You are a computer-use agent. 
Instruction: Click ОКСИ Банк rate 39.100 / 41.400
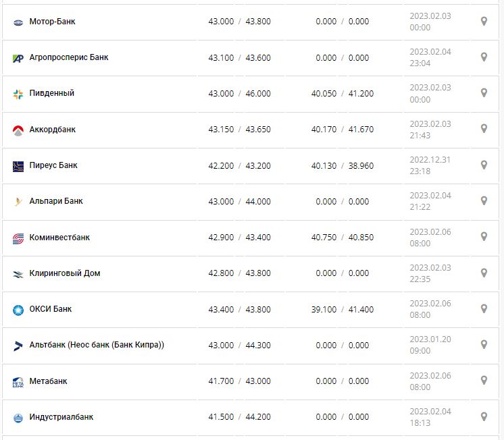tap(342, 310)
